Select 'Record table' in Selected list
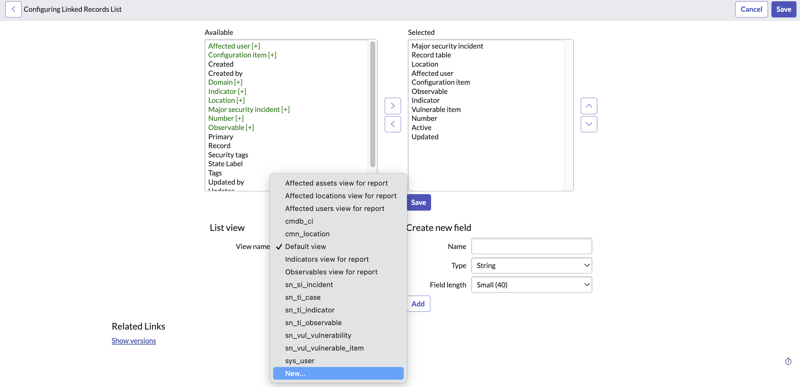Screen dimensions: 800x387 click(x=431, y=55)
